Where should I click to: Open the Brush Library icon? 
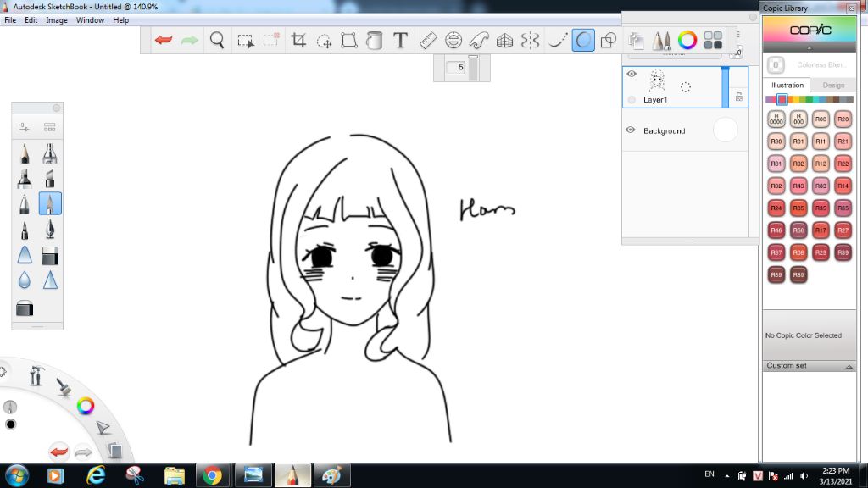point(50,127)
